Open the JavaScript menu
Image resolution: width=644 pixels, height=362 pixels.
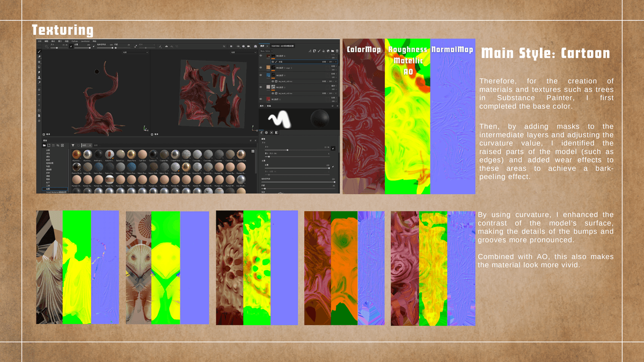[85, 41]
